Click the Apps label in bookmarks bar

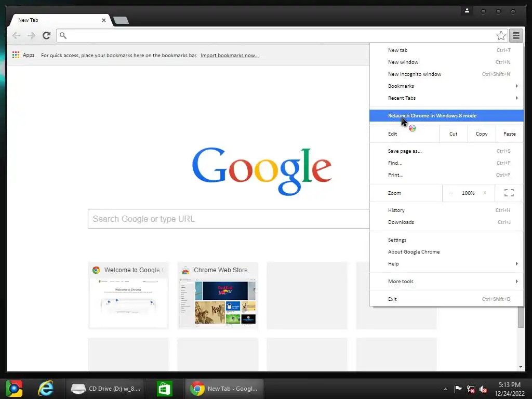coord(29,55)
